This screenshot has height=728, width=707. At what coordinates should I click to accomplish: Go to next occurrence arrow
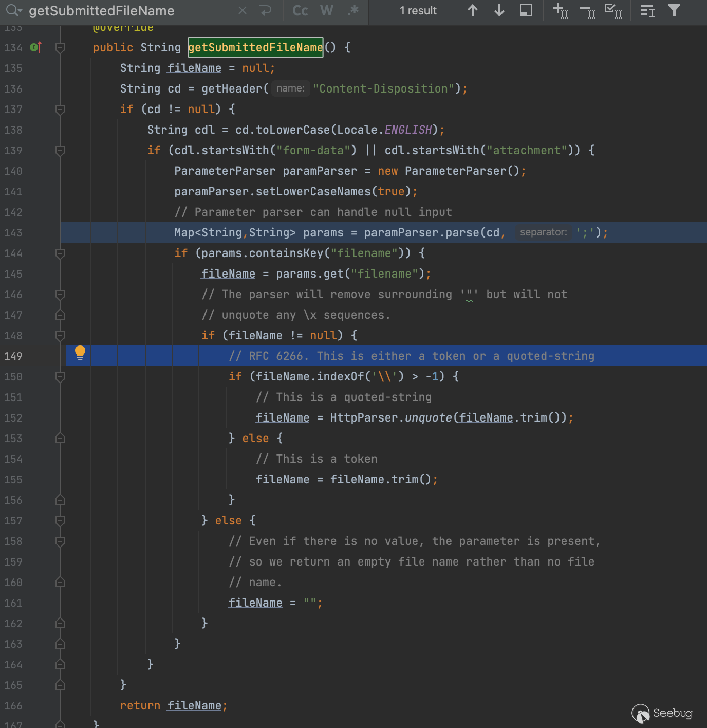click(x=499, y=11)
